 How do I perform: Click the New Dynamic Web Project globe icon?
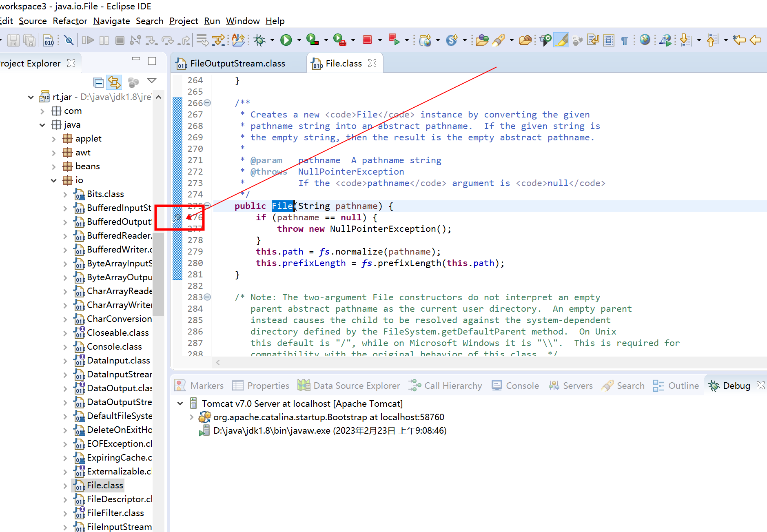pyautogui.click(x=425, y=40)
